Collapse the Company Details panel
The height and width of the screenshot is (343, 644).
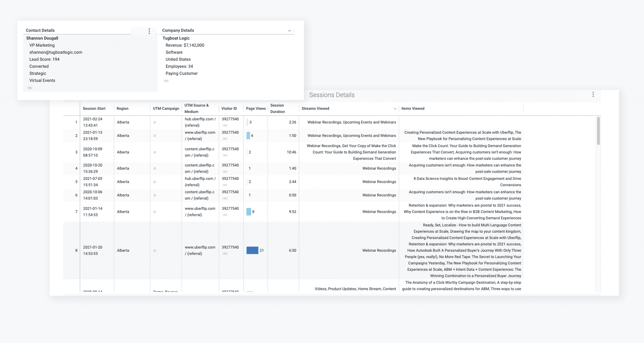click(290, 30)
